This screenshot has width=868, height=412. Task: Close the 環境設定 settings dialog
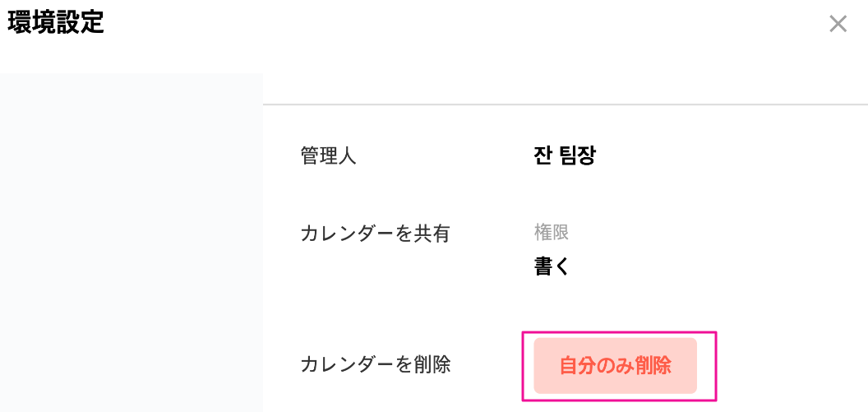838,24
